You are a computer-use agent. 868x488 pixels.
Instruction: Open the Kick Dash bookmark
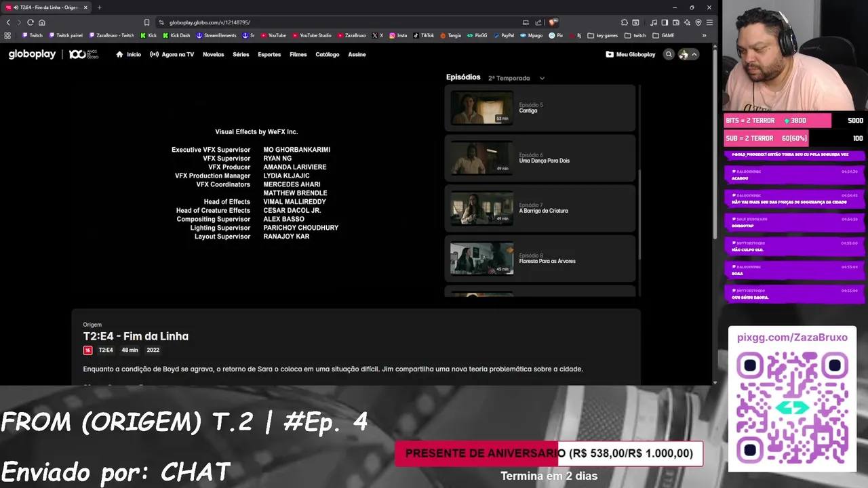176,35
